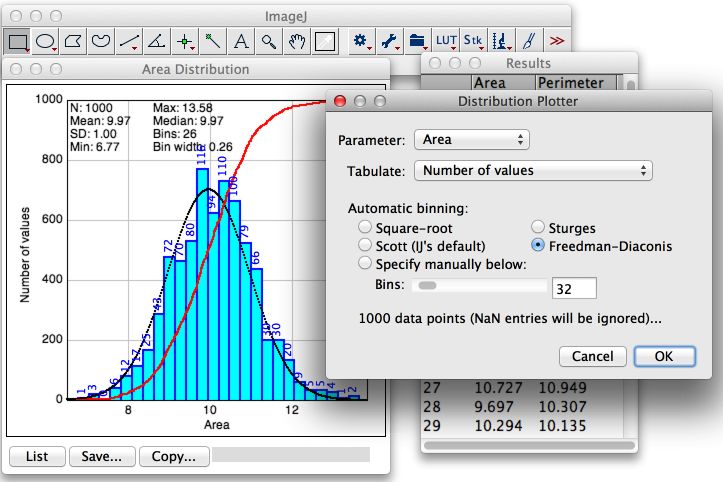Open the LUT menu tool
This screenshot has height=482, width=723.
click(x=446, y=42)
